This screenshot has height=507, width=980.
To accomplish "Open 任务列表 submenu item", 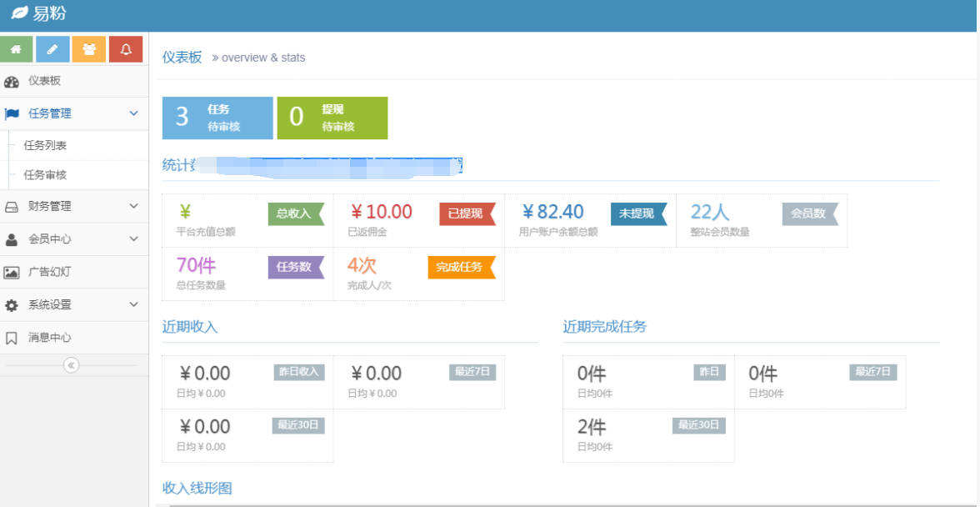I will [x=45, y=146].
